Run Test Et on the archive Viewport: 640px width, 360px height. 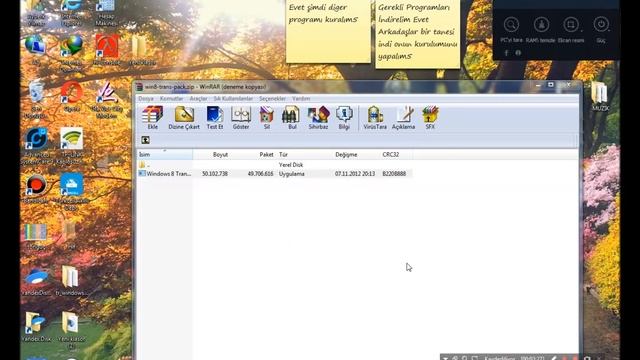(x=215, y=118)
